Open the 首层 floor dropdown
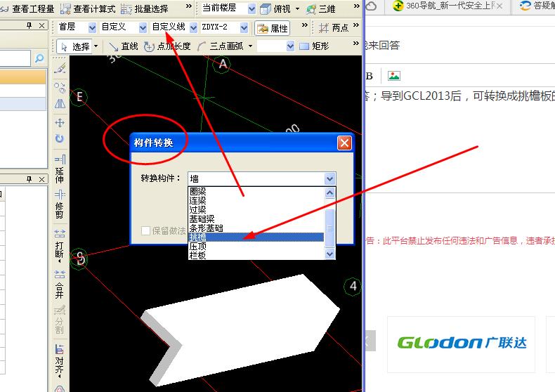Viewport: 555px width, 392px height. (x=92, y=27)
